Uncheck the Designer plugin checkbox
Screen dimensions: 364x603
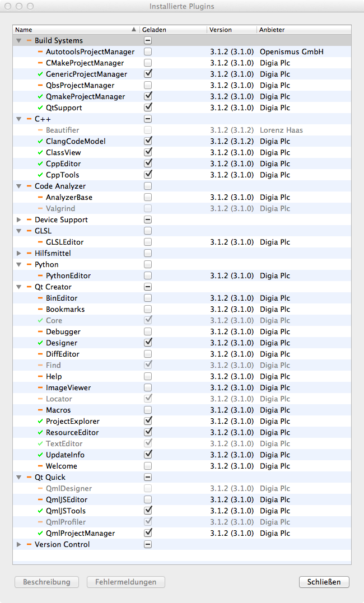pyautogui.click(x=148, y=342)
